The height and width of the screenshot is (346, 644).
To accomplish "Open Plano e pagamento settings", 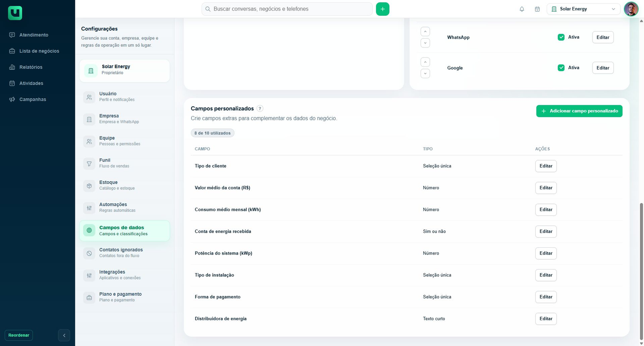I will pyautogui.click(x=124, y=297).
